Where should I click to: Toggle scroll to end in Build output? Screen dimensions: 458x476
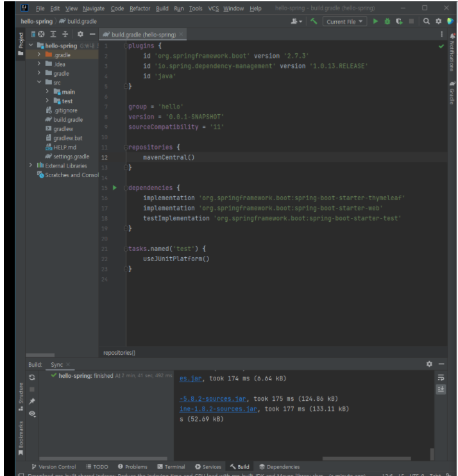tap(441, 389)
